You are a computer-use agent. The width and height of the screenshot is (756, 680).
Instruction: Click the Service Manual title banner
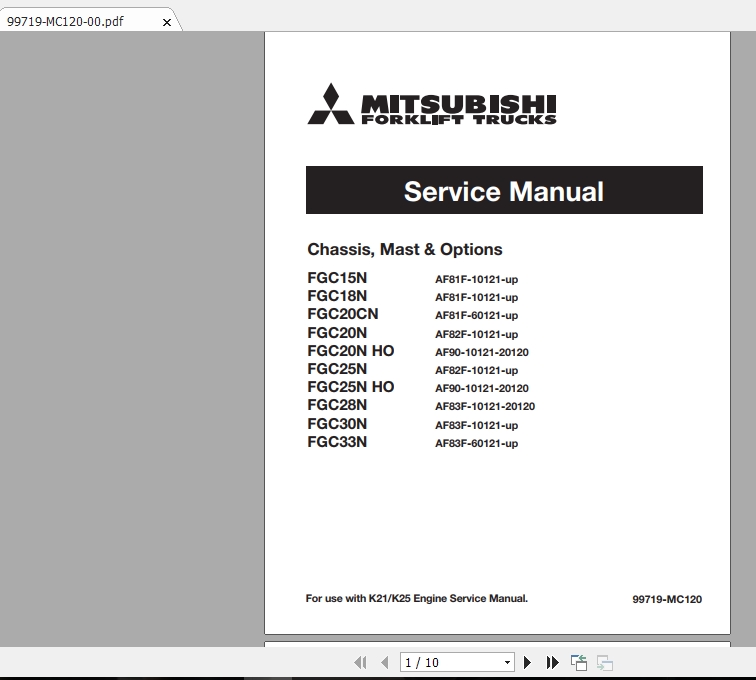[x=504, y=190]
